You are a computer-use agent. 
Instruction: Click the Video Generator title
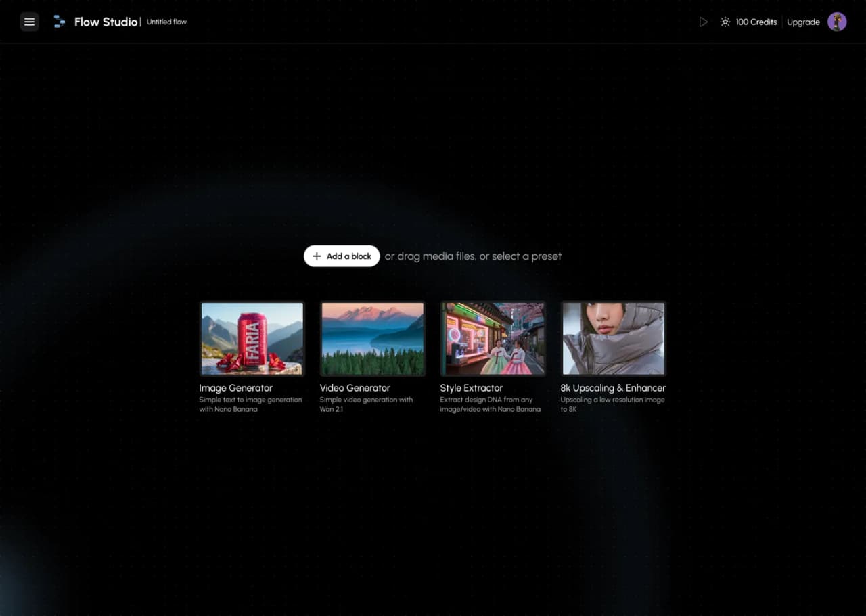[x=355, y=388]
